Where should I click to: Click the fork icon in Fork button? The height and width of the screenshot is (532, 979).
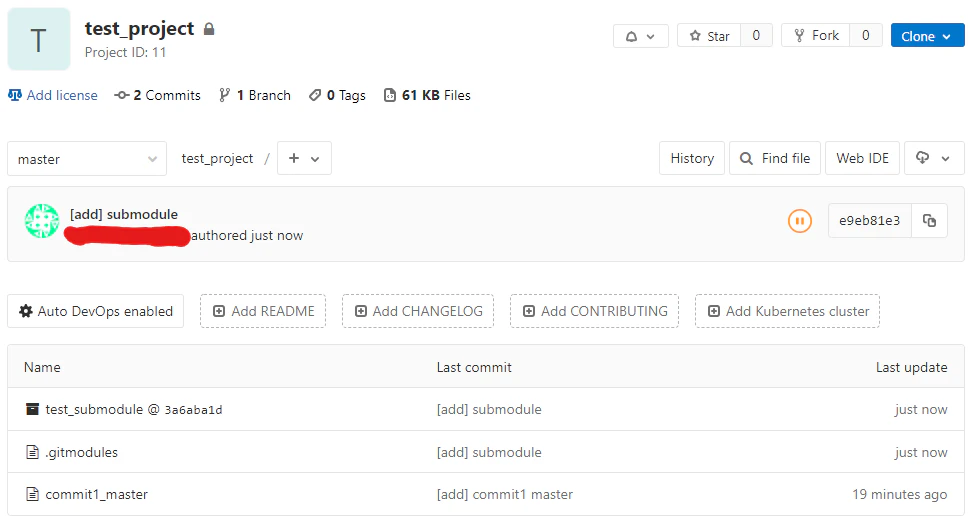799,36
